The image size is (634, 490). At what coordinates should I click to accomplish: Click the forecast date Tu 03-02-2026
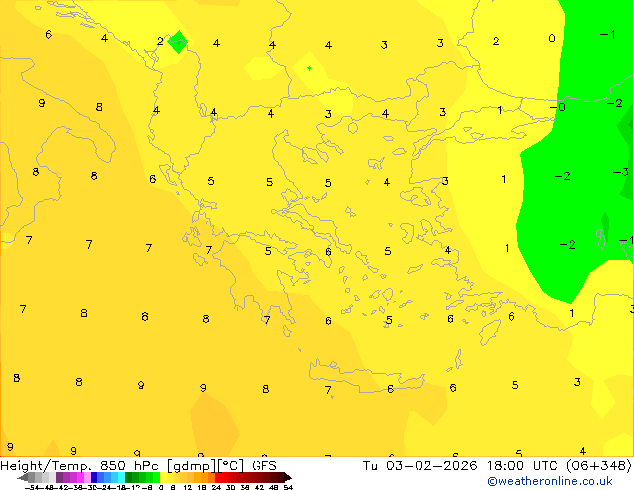[x=420, y=466]
